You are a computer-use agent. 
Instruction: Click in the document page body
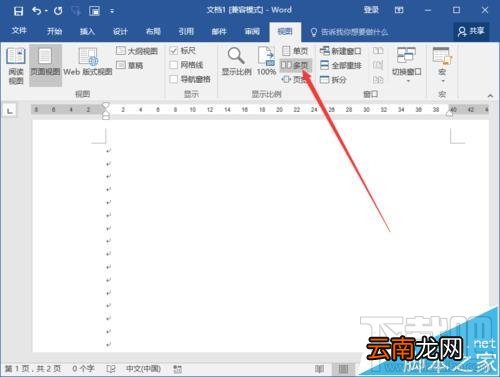[260, 235]
